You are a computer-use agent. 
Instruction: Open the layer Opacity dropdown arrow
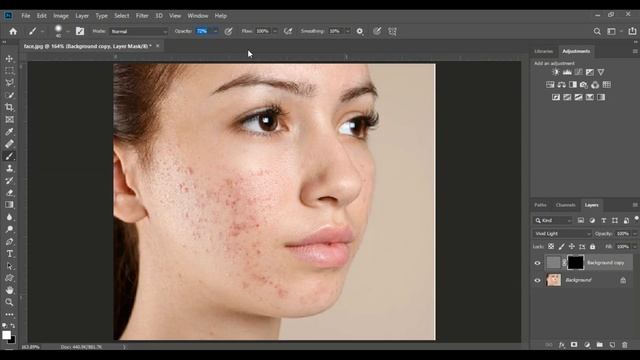[x=635, y=234]
